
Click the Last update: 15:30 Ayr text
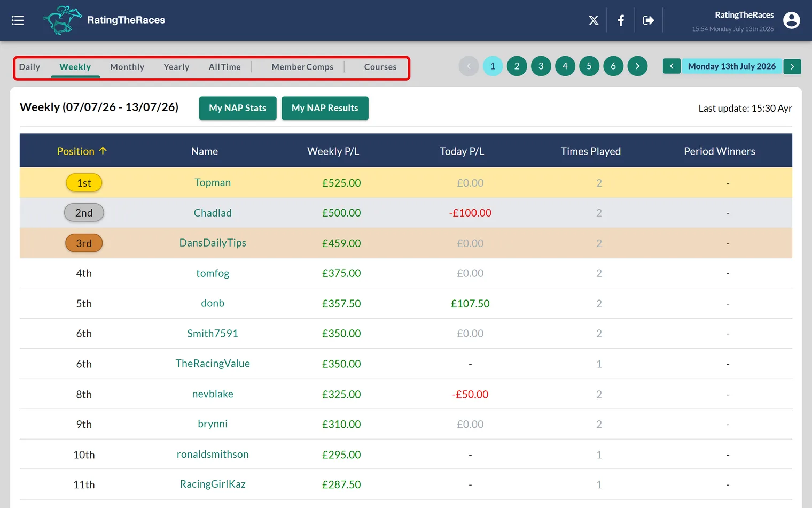point(745,109)
